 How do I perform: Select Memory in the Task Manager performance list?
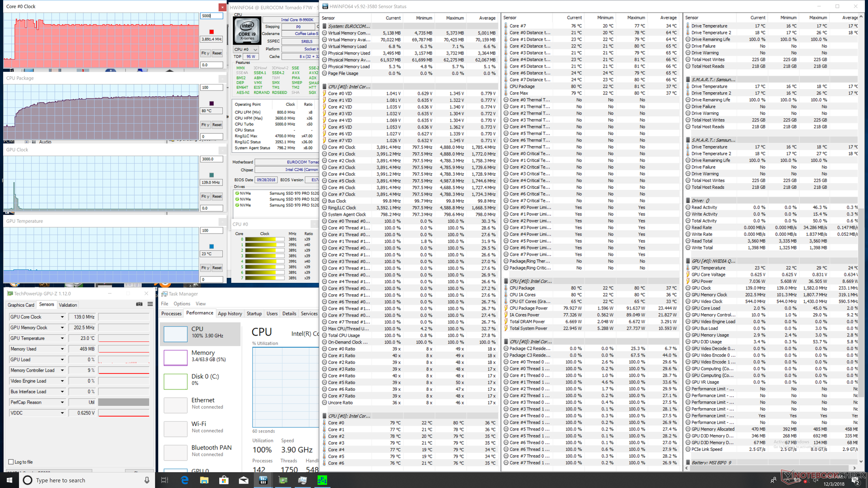(203, 356)
